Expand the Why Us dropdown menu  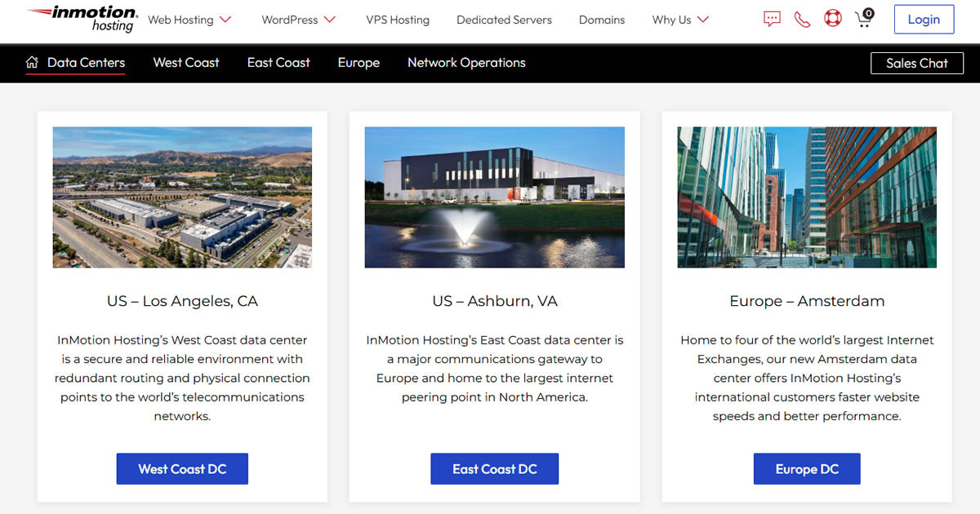click(680, 20)
